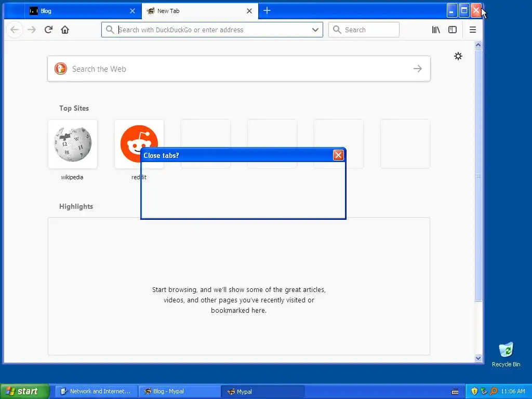This screenshot has height=399, width=532.
Task: Go forward with the forward arrow button
Action: (x=32, y=30)
